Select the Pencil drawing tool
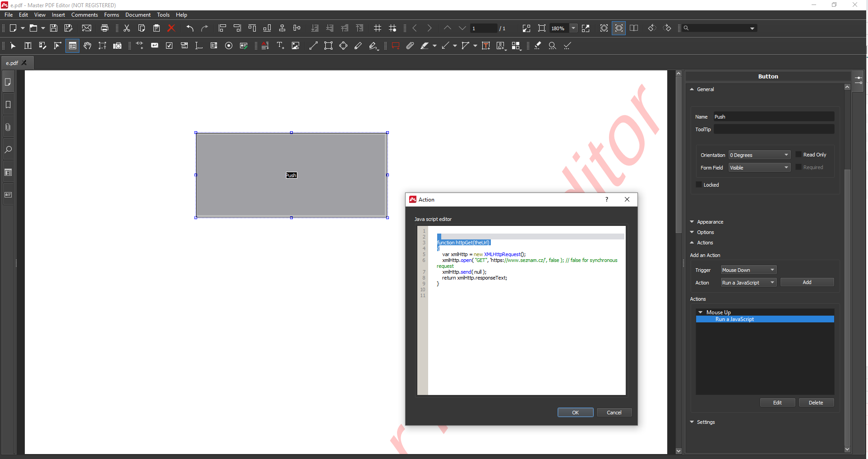 pyautogui.click(x=358, y=46)
